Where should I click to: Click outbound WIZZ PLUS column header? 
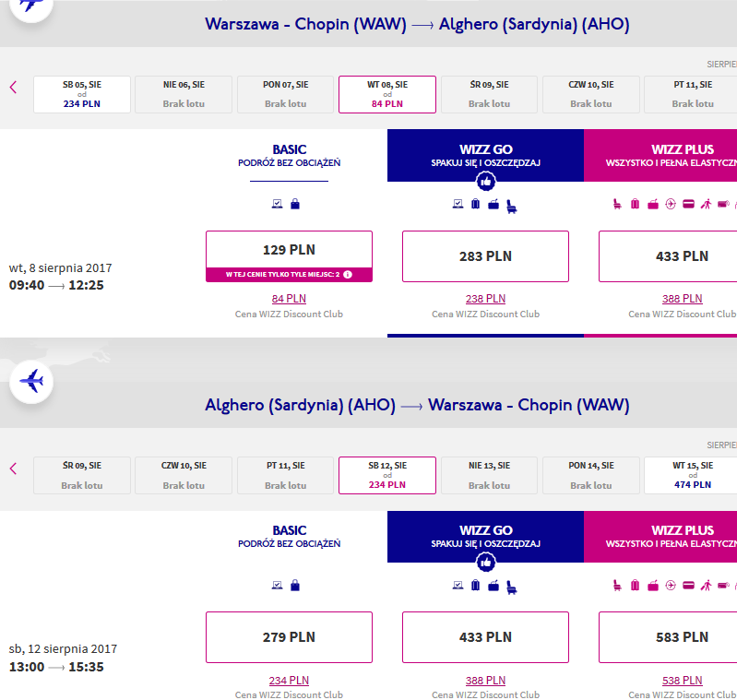660,156
